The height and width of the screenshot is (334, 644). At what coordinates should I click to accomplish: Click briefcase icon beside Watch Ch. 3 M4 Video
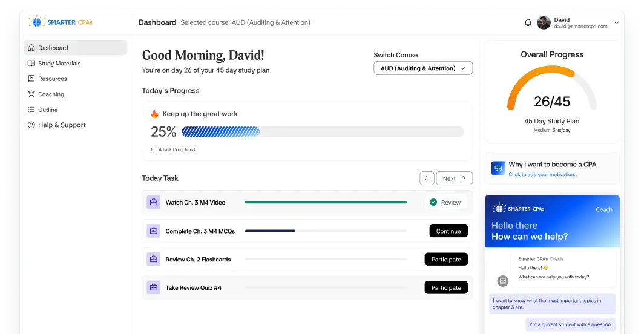(x=154, y=202)
